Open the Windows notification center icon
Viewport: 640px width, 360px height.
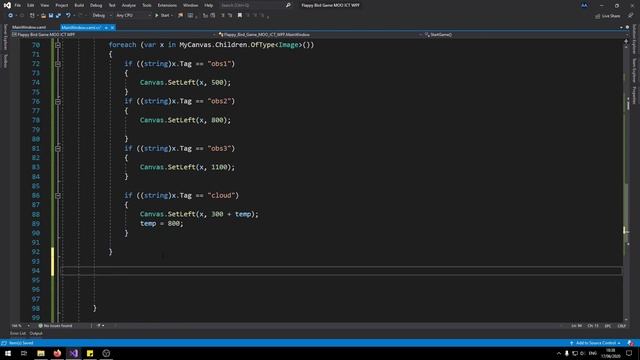[629, 353]
